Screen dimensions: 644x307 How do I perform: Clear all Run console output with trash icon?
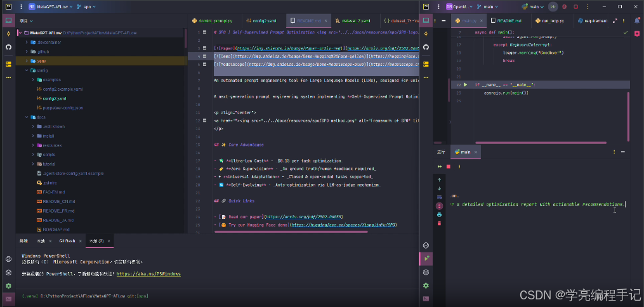point(440,223)
